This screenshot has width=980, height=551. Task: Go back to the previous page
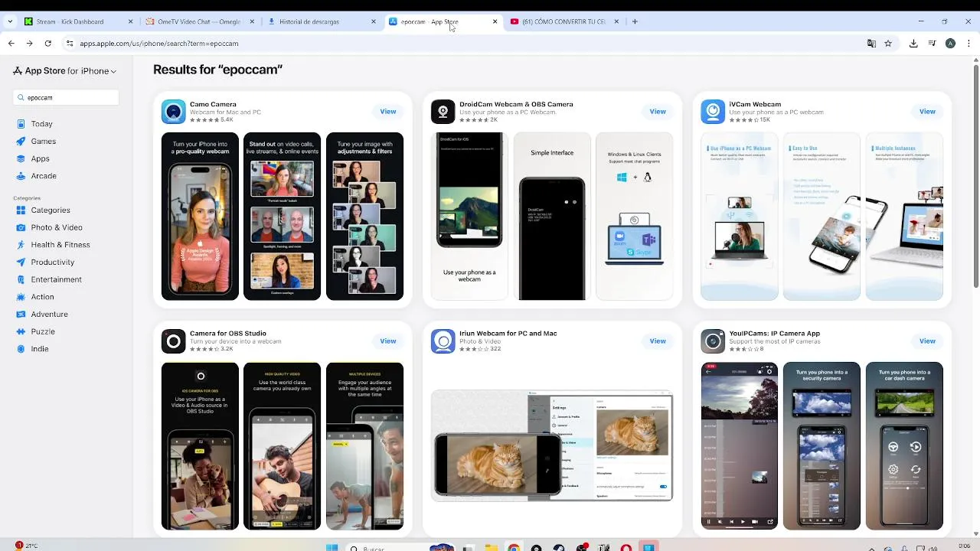[11, 44]
